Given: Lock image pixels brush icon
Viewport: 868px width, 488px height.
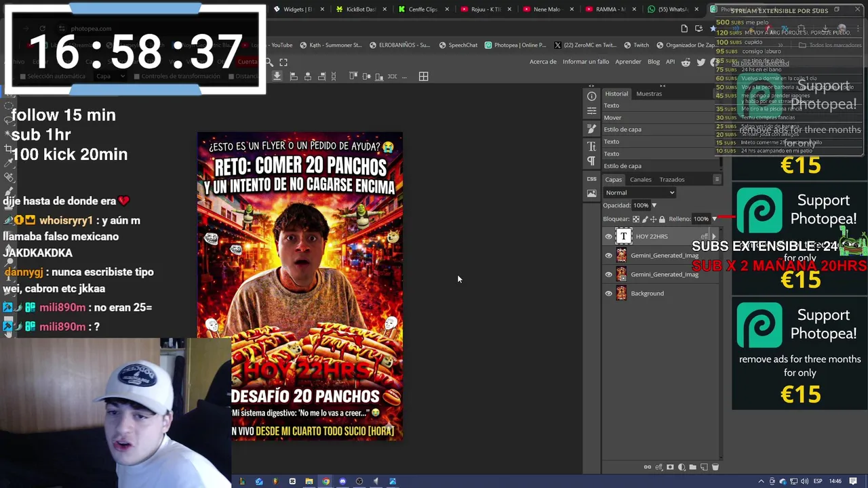Looking at the screenshot, I should click(x=645, y=219).
